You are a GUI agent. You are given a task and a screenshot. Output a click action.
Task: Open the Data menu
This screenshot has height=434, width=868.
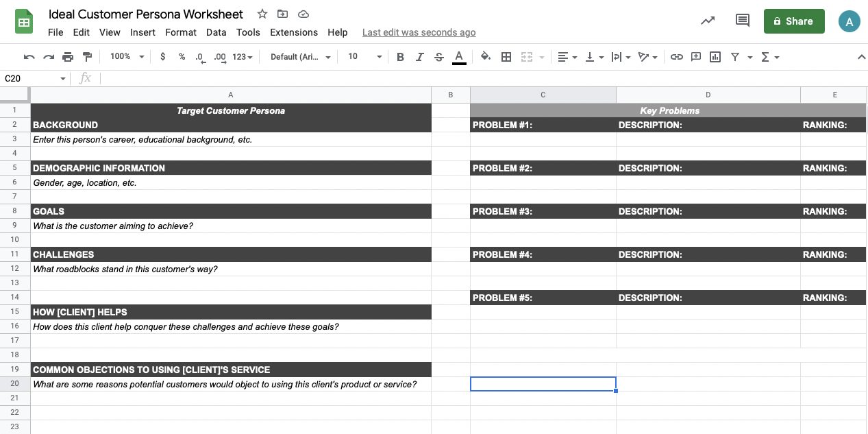(x=216, y=32)
